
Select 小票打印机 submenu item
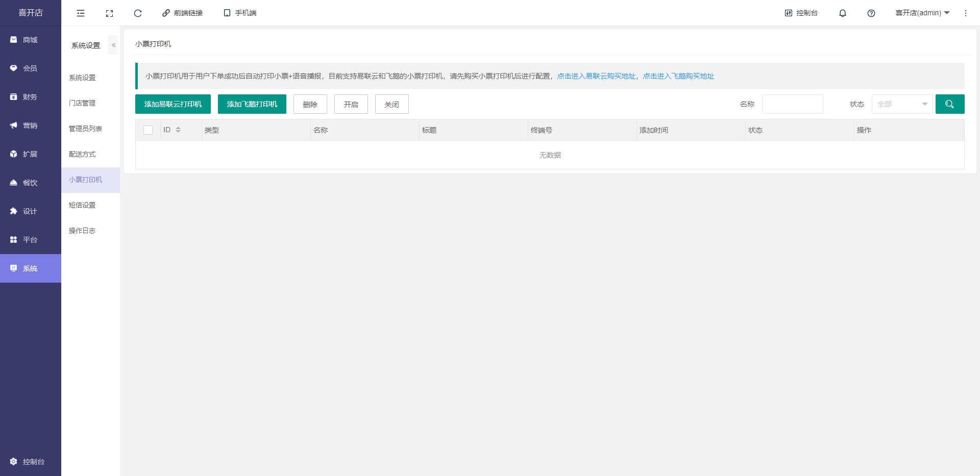tap(91, 180)
